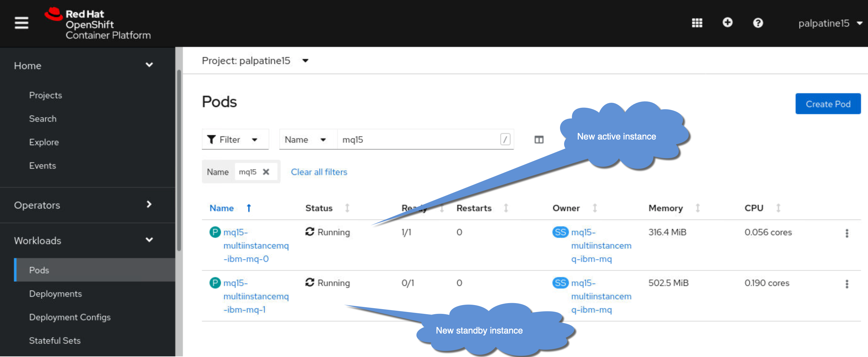Click the SS badge in mq-1 row
The image size is (868, 357).
[x=560, y=283]
